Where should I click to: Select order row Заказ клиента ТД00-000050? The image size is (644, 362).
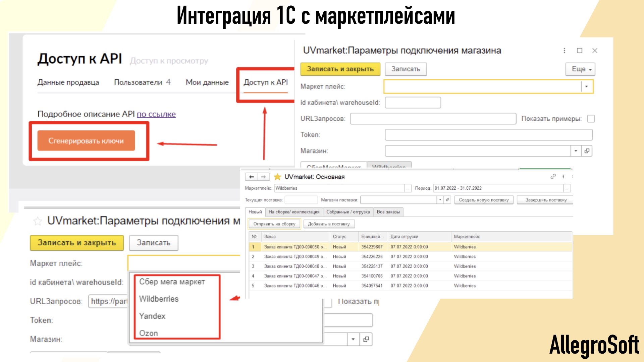tap(410, 247)
